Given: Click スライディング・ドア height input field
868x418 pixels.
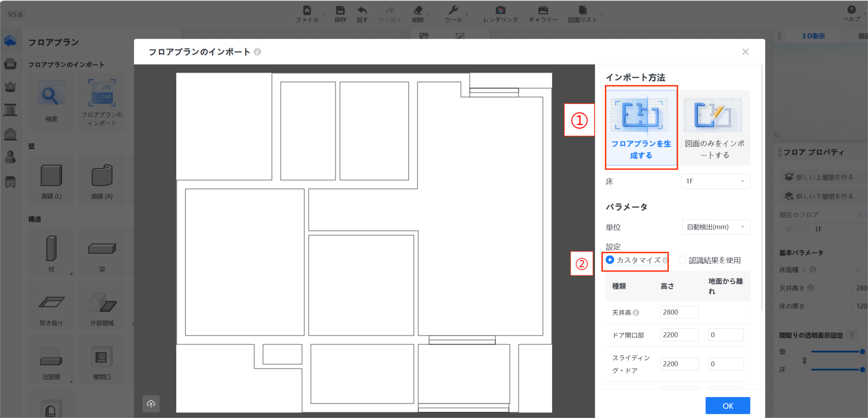Looking at the screenshot, I should tap(679, 364).
